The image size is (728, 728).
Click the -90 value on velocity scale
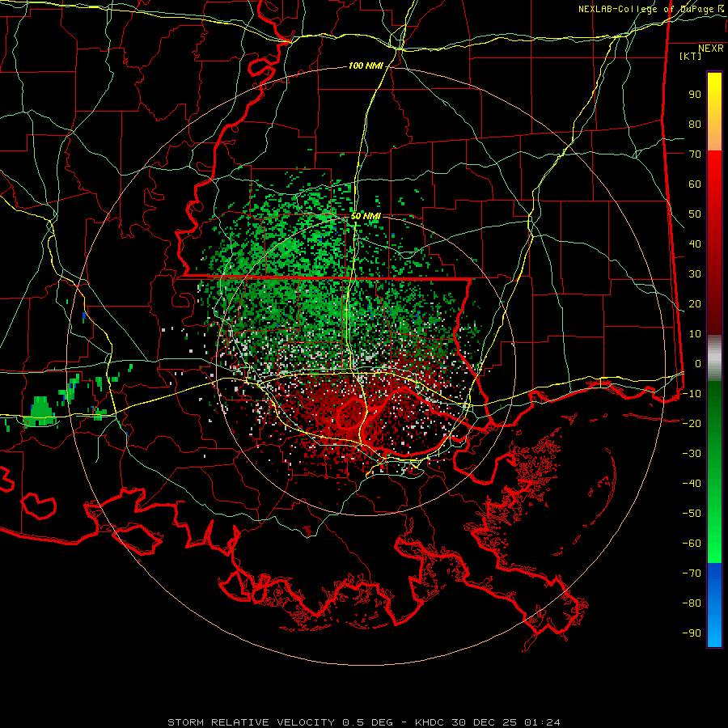tap(692, 633)
